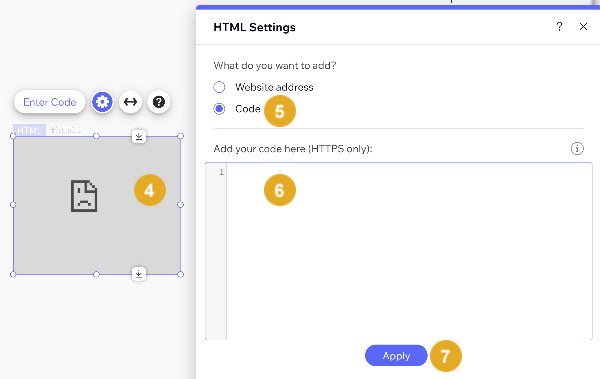The height and width of the screenshot is (379, 600).
Task: Click inside the code editor area
Action: pos(409,251)
